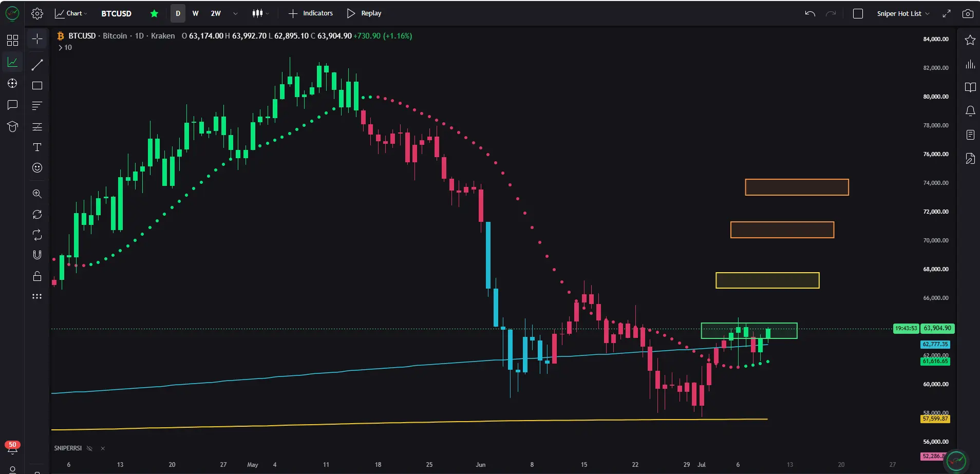
Task: Open the notification bell on the right sidebar
Action: click(970, 111)
